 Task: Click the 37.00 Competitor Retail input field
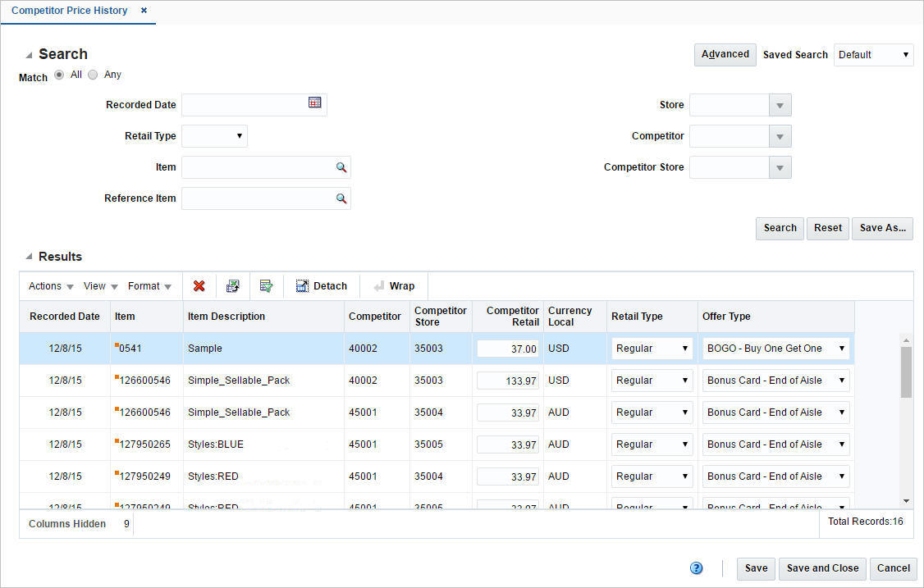click(x=506, y=348)
